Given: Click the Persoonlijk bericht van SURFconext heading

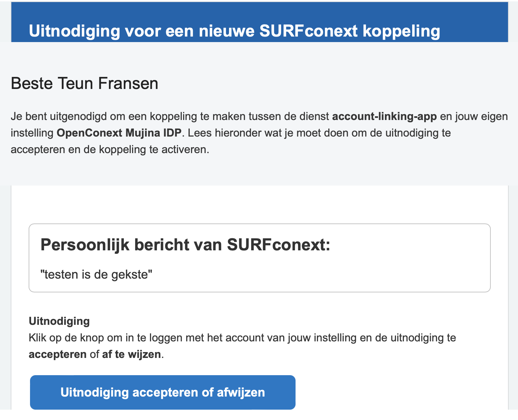Looking at the screenshot, I should click(186, 245).
